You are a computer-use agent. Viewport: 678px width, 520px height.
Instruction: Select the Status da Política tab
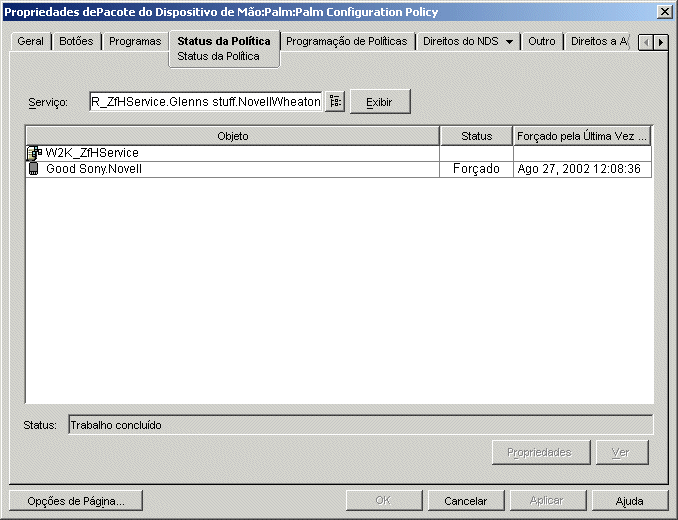click(x=224, y=41)
